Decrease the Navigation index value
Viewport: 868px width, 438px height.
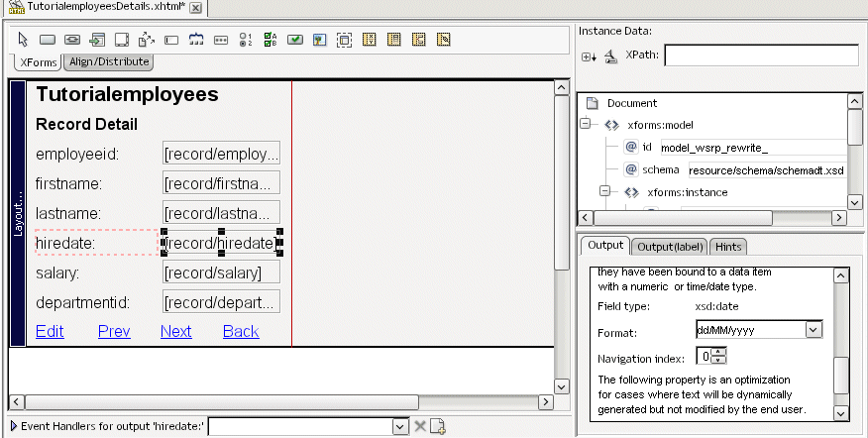718,360
